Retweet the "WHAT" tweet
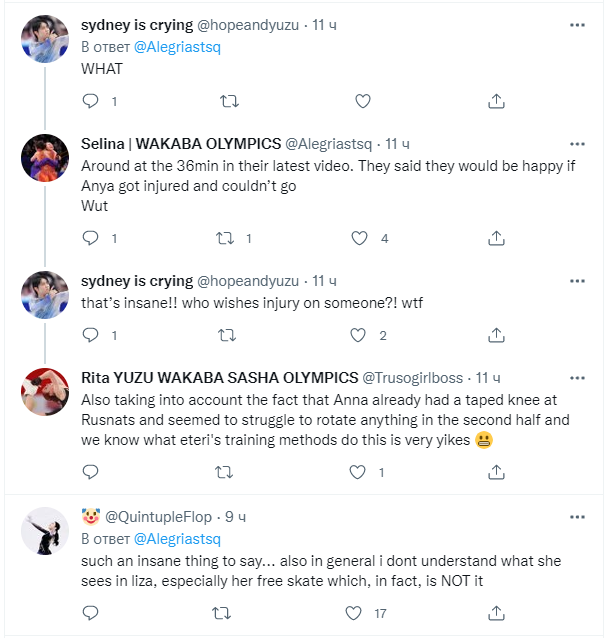 [228, 100]
